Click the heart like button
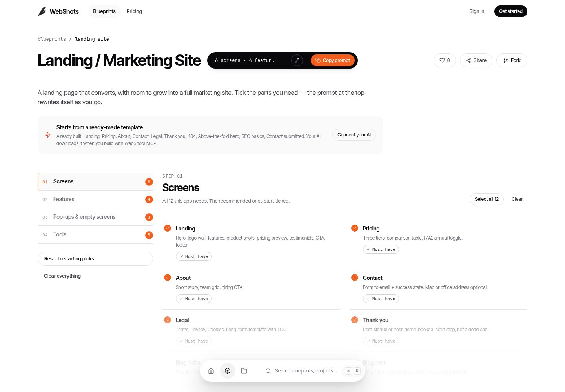Screen dimensions: 565x392 point(445,60)
